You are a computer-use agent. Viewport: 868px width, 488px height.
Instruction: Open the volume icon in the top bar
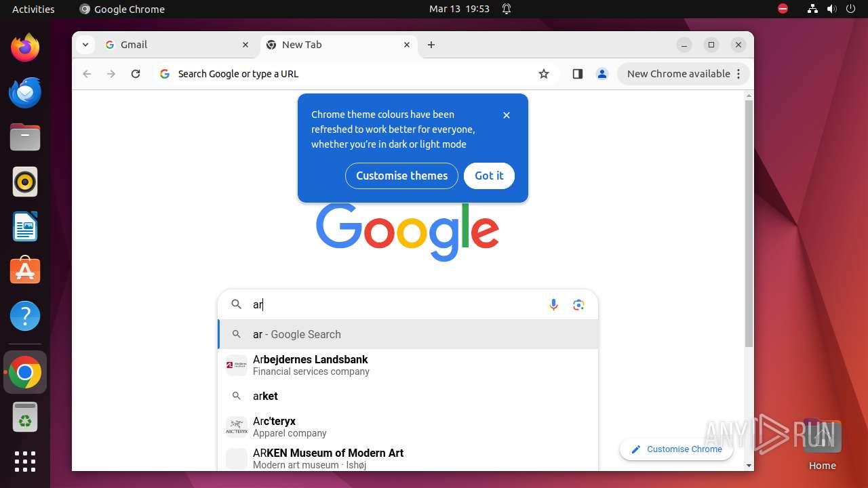[x=831, y=9]
